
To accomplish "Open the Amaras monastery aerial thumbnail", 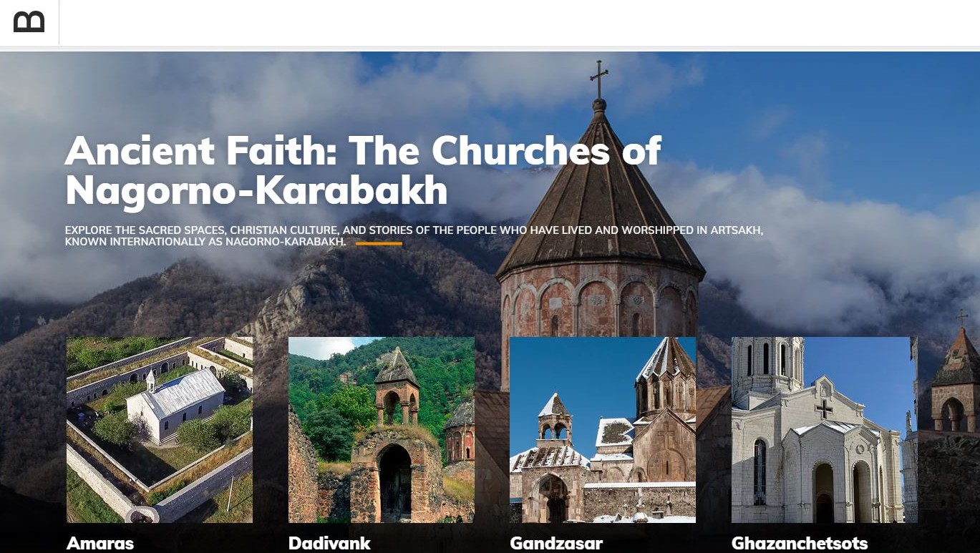I will [160, 430].
